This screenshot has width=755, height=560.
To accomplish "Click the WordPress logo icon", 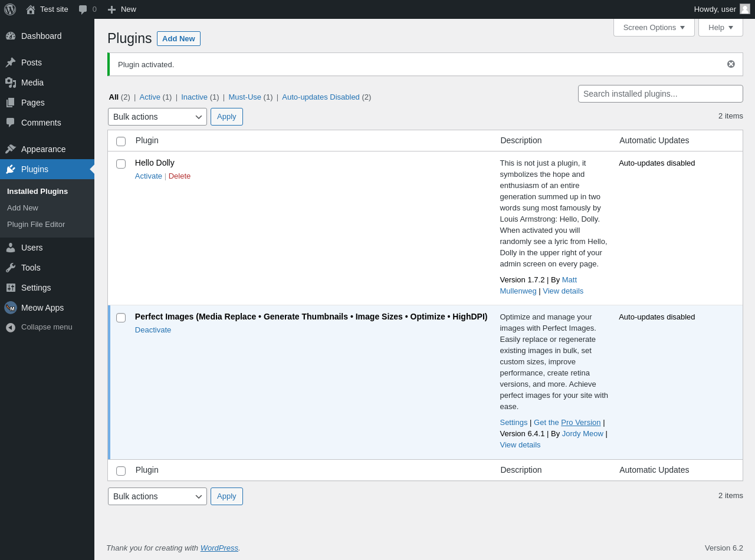I will 10,9.
